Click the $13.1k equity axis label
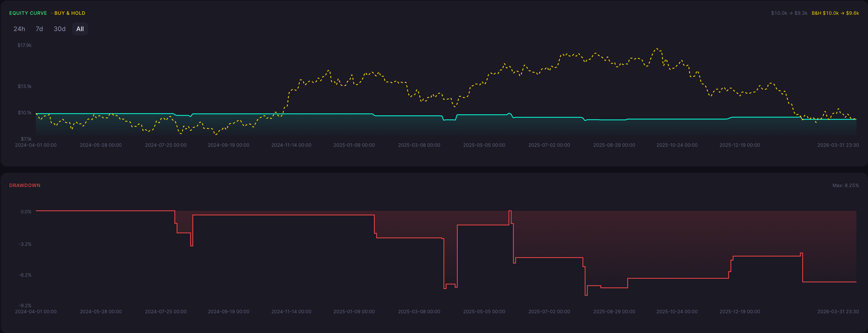This screenshot has width=868, height=333. point(24,86)
